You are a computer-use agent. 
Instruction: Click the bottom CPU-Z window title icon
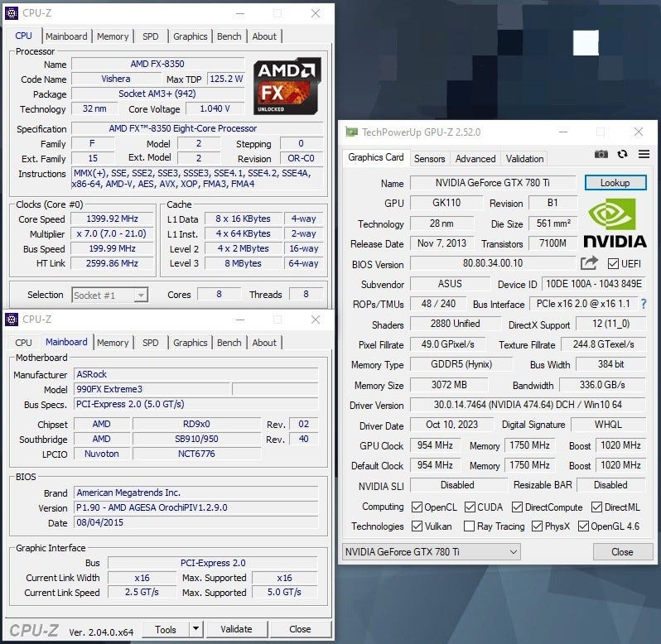(12, 320)
